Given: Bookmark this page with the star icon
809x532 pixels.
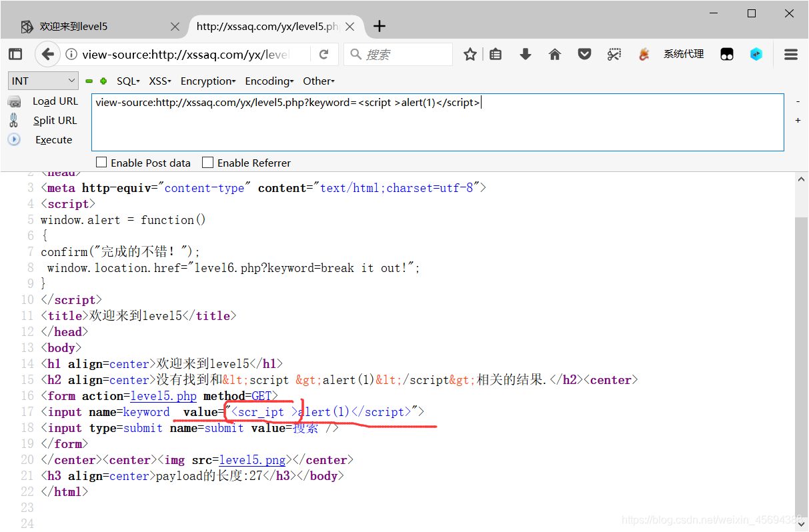Looking at the screenshot, I should [x=470, y=55].
